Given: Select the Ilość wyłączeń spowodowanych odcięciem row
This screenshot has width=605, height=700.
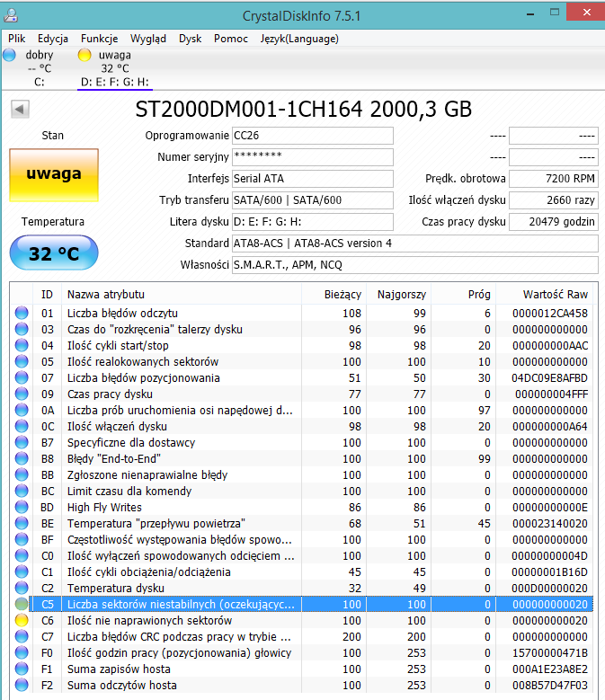Looking at the screenshot, I should [304, 556].
